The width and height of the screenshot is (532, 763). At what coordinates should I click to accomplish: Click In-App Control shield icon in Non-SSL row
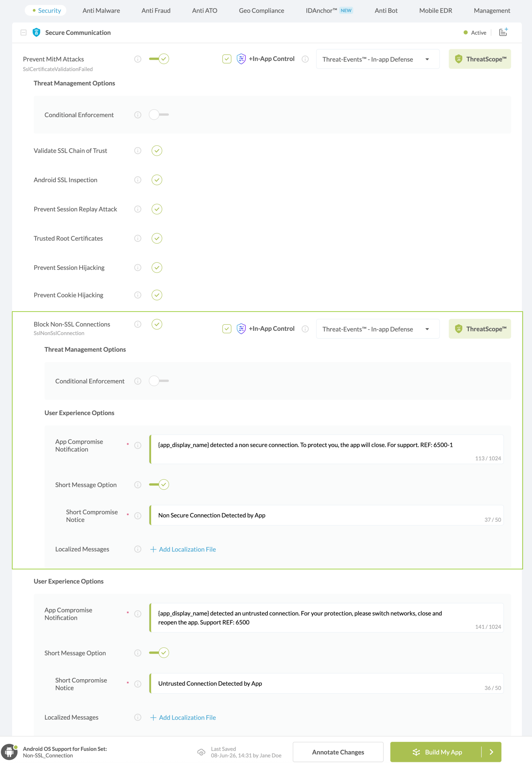(241, 329)
